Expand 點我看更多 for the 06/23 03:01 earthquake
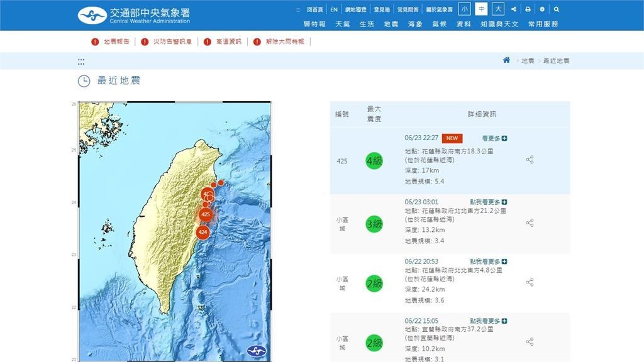This screenshot has height=362, width=644. pos(488,202)
